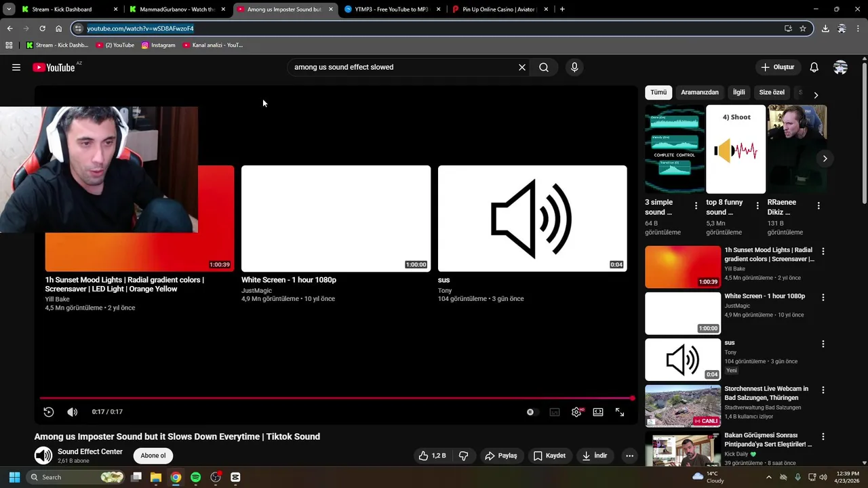The image size is (868, 488).
Task: Reload the page with the refresh icon
Action: [x=42, y=28]
